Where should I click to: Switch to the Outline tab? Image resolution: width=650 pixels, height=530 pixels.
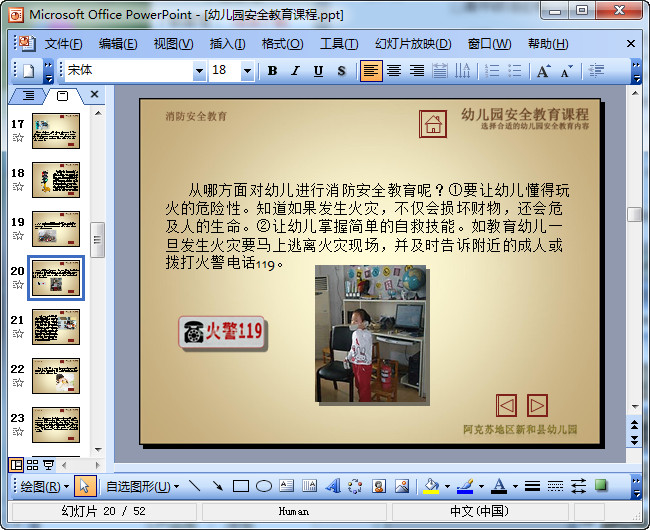[x=28, y=96]
